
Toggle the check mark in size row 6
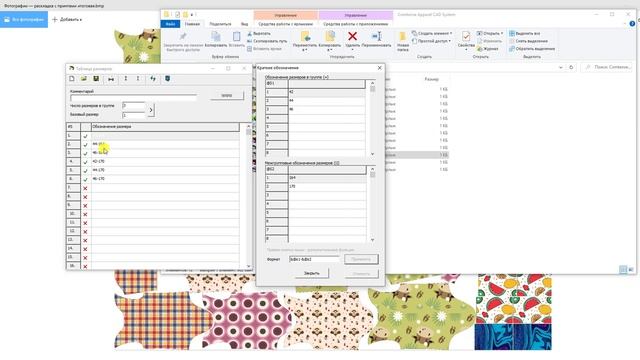(x=85, y=179)
